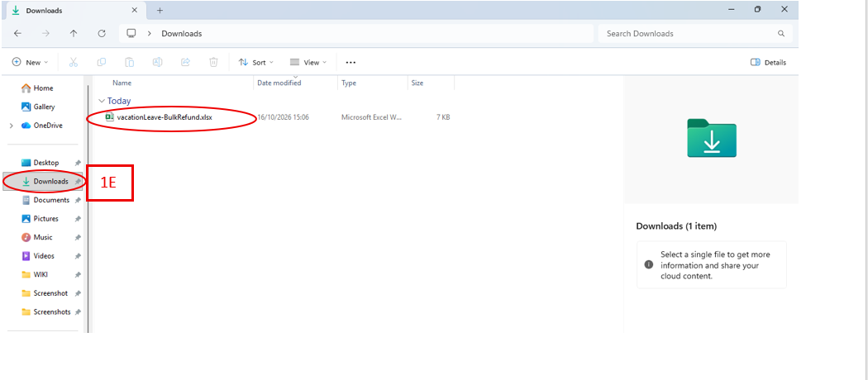Select OneDrive in navigation pane
The height and width of the screenshot is (380, 868).
tap(48, 126)
